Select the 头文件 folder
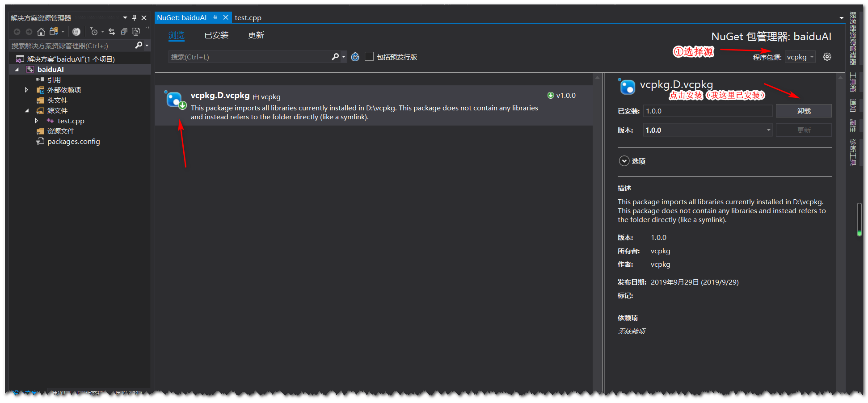Viewport: 868px width, 403px height. [x=57, y=100]
